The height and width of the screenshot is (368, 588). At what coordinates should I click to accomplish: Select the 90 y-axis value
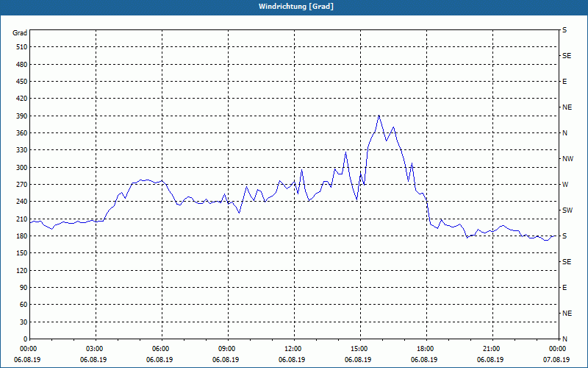(x=24, y=287)
